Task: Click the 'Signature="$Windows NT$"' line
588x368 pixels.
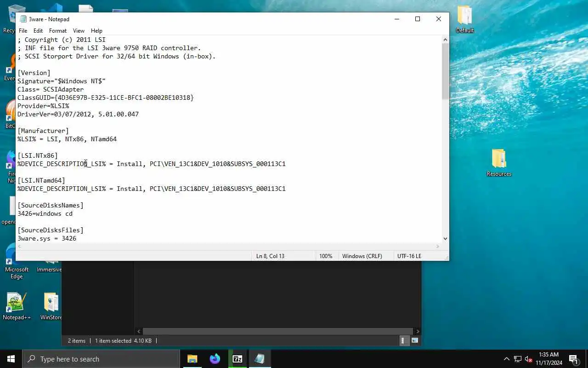Action: click(x=62, y=81)
